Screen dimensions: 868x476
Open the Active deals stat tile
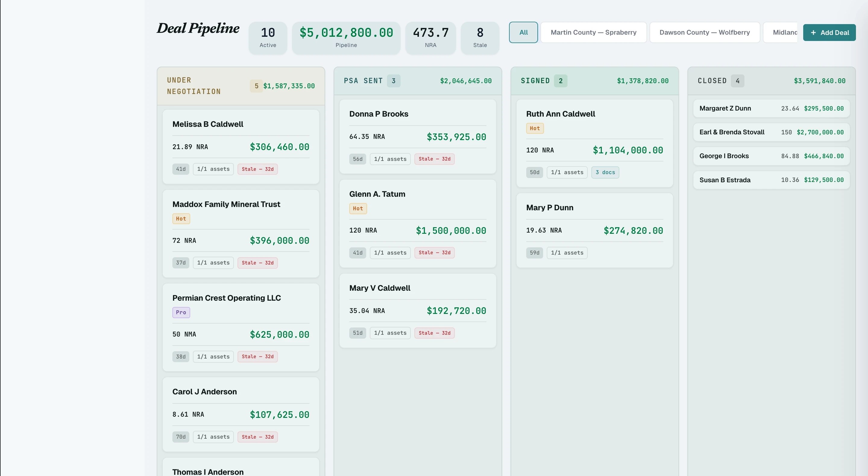[268, 38]
